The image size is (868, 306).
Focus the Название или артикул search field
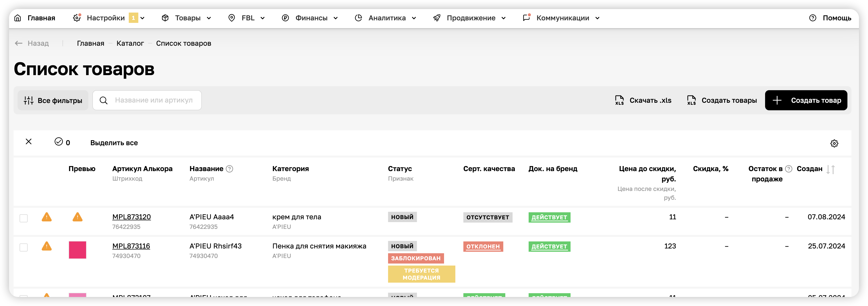147,100
